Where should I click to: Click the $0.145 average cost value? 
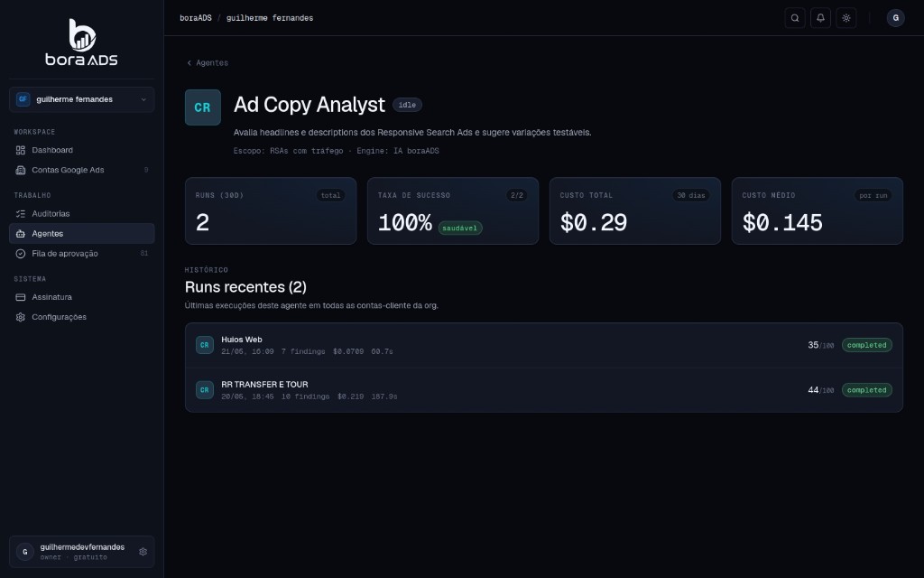[x=782, y=222]
